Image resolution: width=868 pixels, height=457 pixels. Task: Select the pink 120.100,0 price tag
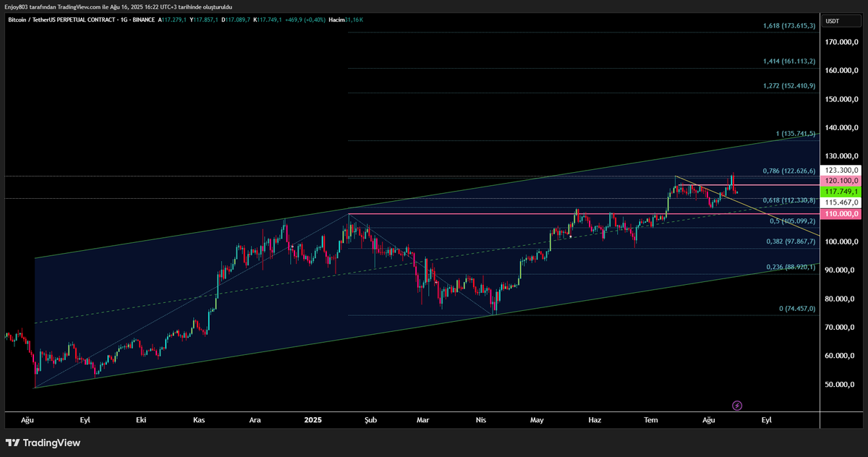pos(841,180)
